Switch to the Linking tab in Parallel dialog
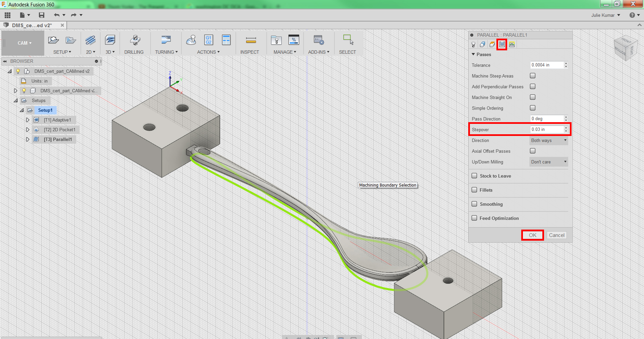The height and width of the screenshot is (339, 644). pyautogui.click(x=512, y=44)
